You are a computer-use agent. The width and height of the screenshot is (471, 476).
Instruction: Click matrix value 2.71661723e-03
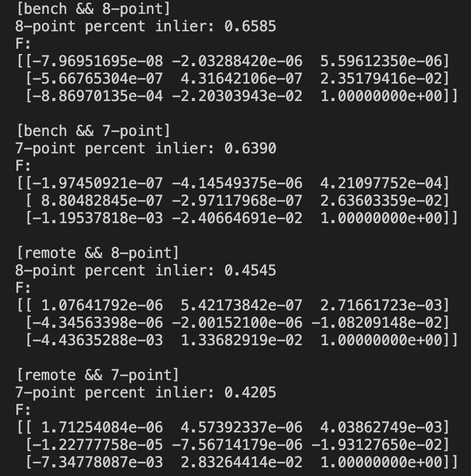point(381,305)
